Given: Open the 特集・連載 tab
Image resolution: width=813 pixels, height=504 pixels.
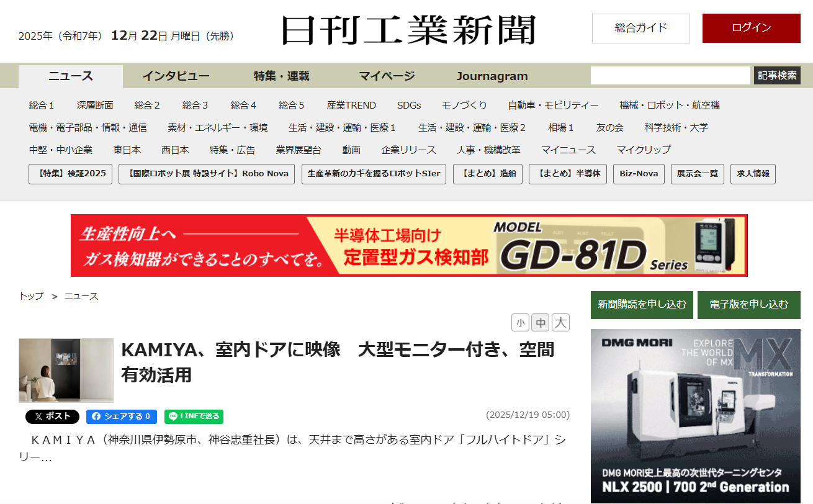Looking at the screenshot, I should click(x=281, y=76).
